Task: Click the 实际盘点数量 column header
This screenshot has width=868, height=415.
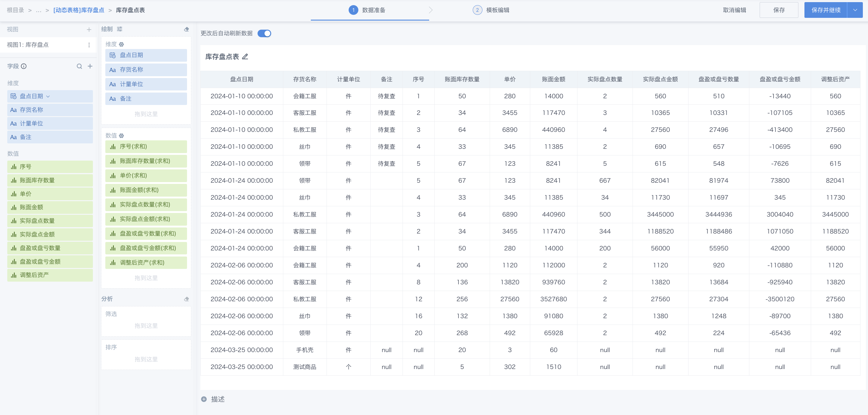Action: (605, 80)
